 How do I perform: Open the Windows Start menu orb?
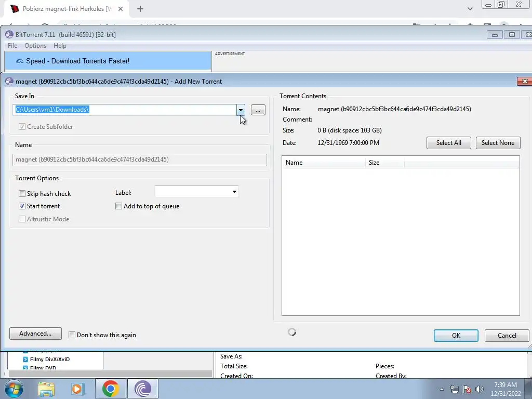[x=14, y=389]
